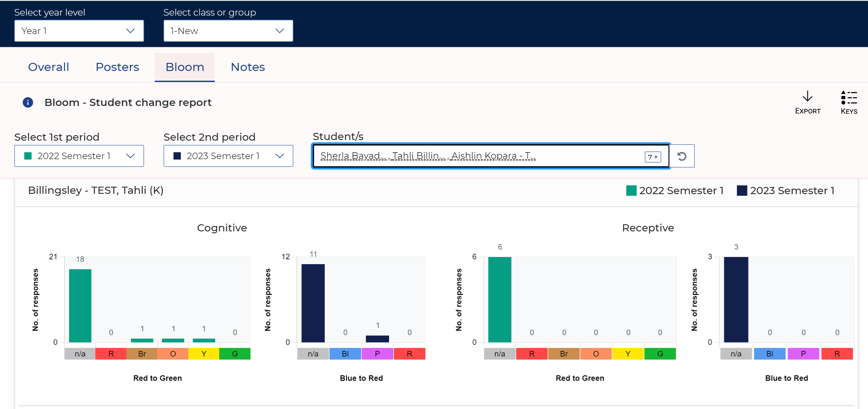The height and width of the screenshot is (409, 868).
Task: Click the Aishlin Kopara student name link
Action: tap(493, 156)
